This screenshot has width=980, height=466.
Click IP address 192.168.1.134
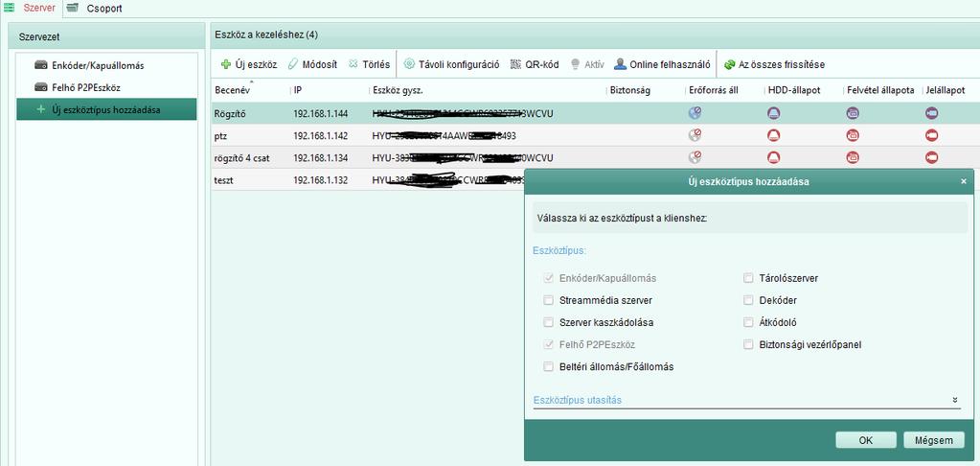point(321,158)
